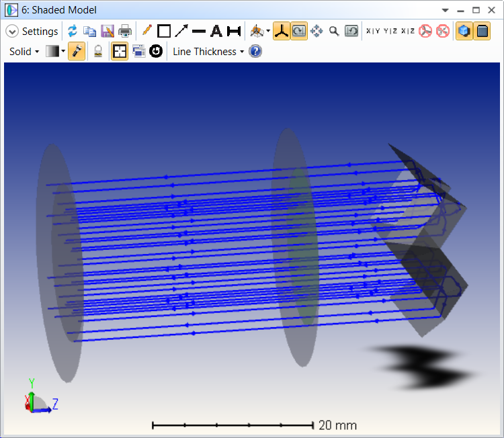This screenshot has height=438, width=504.
Task: Select the rectangle annotation tool
Action: click(x=164, y=31)
